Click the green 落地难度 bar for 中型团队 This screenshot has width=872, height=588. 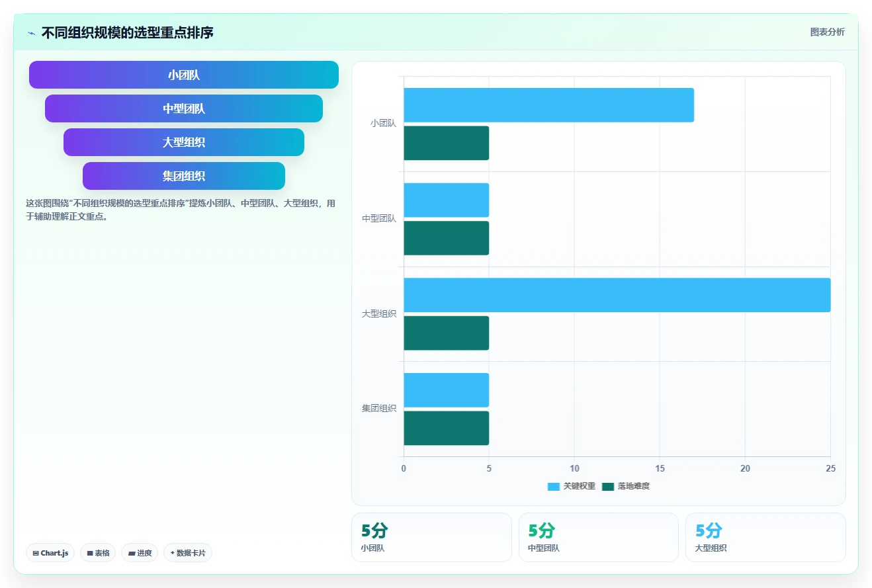[446, 238]
